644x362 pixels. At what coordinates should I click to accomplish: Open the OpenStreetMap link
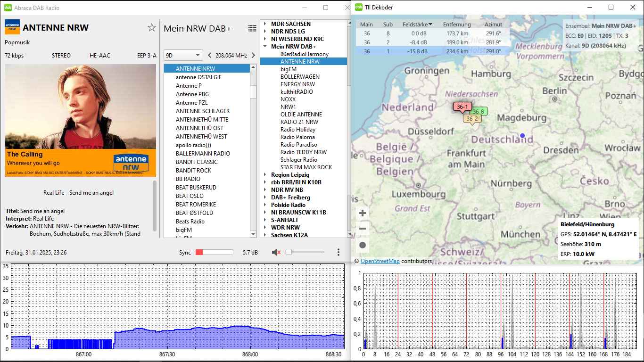click(380, 261)
